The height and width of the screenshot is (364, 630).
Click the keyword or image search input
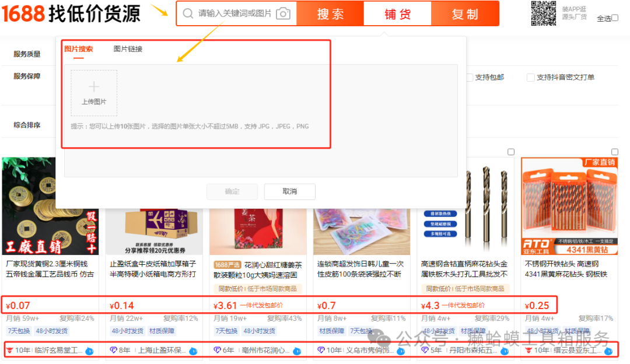click(235, 13)
